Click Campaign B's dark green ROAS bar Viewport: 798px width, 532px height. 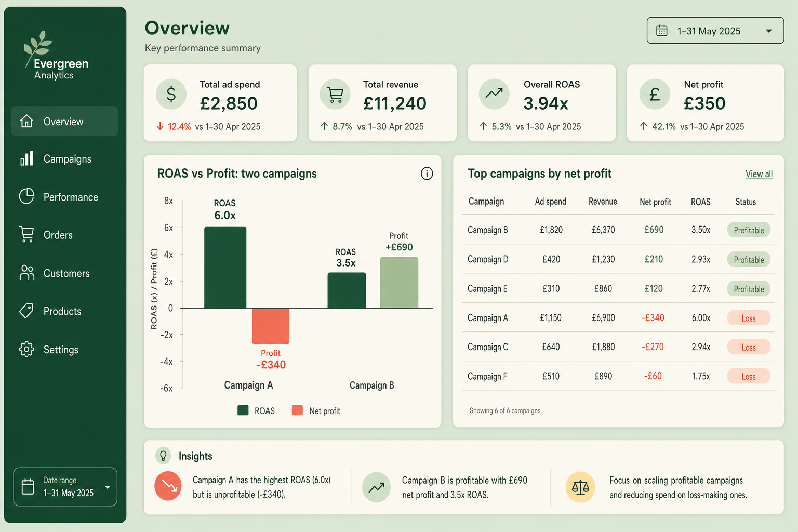347,290
